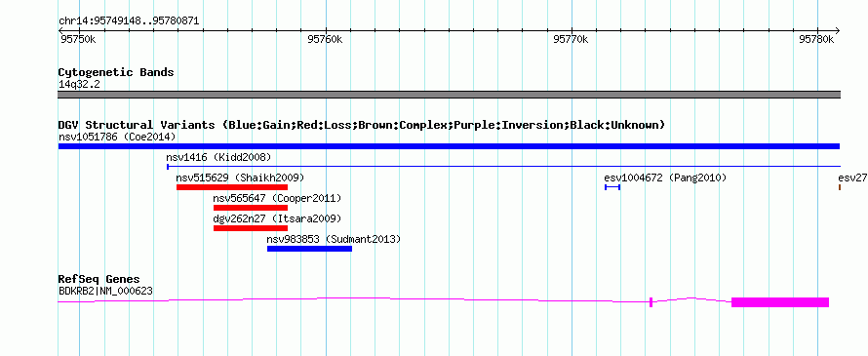The width and height of the screenshot is (868, 356).
Task: Open the nsv515629 (Shaikh2009) text label
Action: coord(240,178)
